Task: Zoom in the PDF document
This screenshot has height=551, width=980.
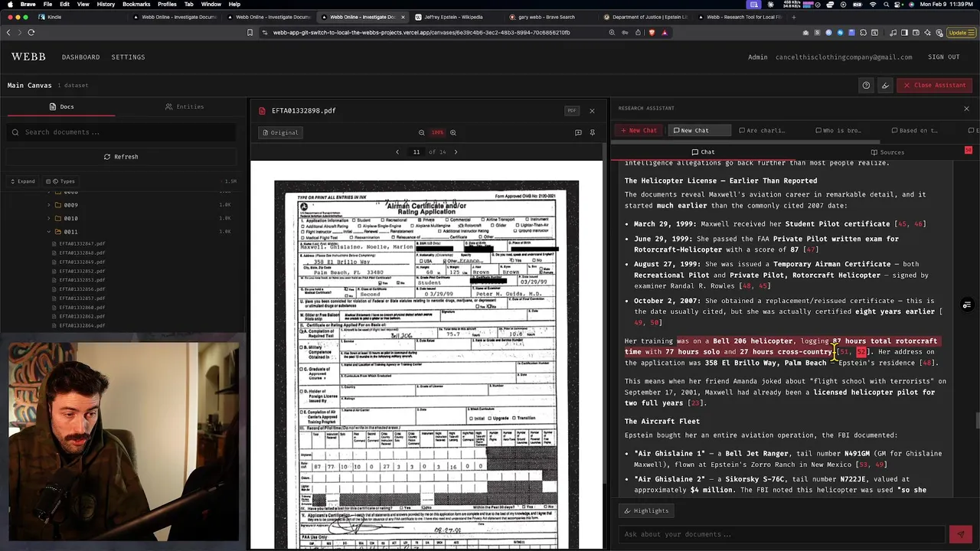Action: [453, 132]
